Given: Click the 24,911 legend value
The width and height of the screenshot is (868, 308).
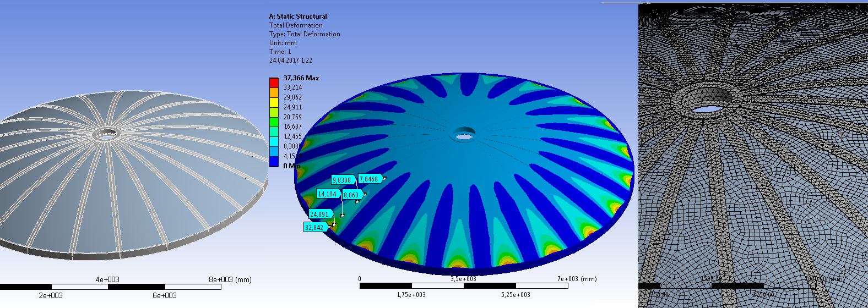Looking at the screenshot, I should (x=292, y=107).
